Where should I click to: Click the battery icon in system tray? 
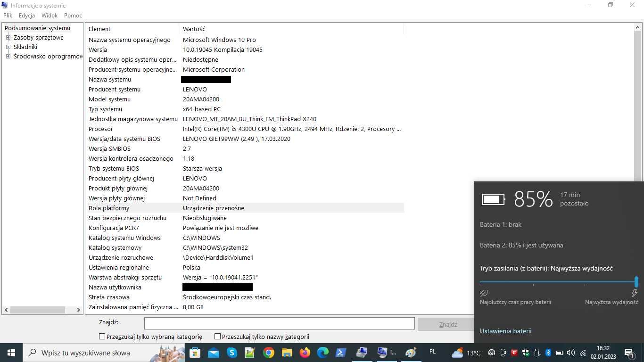(560, 353)
